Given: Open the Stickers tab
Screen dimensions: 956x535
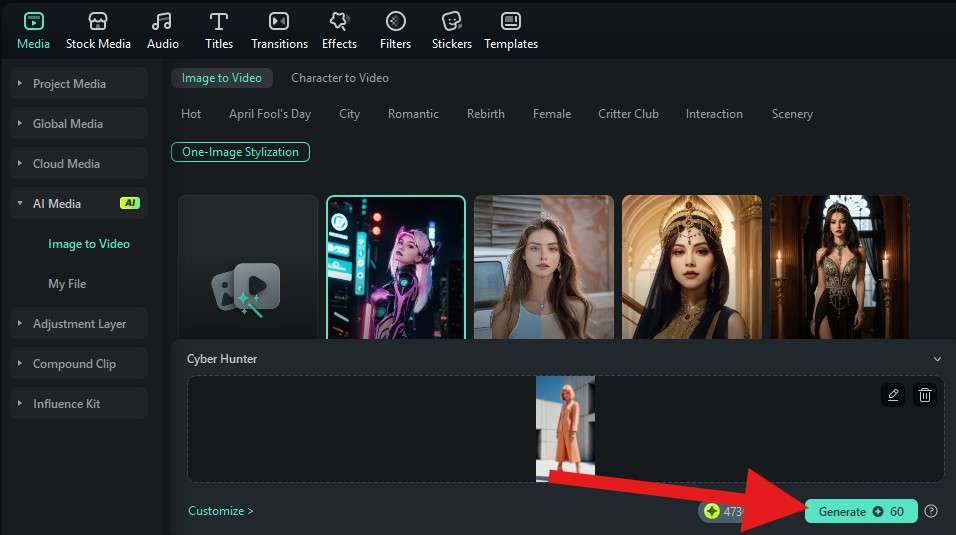Looking at the screenshot, I should (451, 31).
